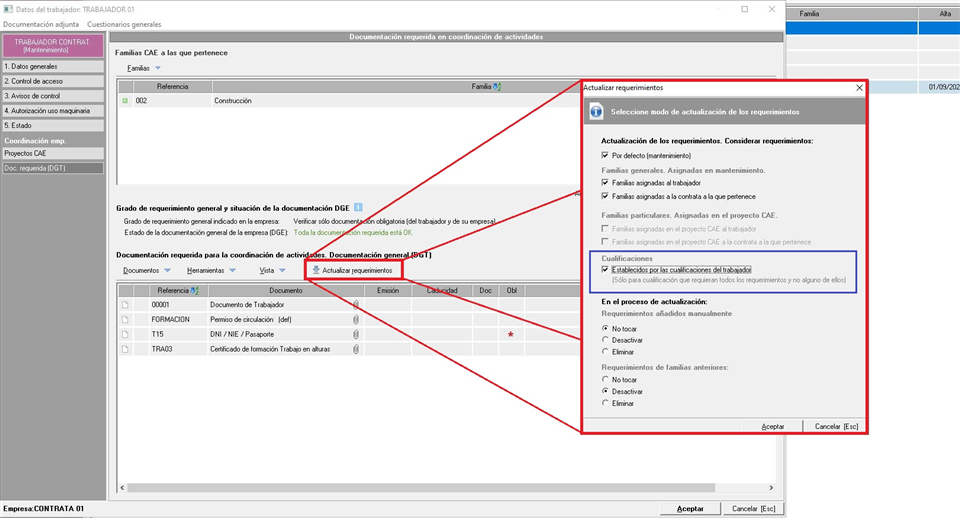The image size is (960, 518).
Task: Open the 'Documentación adjunta' menu
Action: pos(41,24)
